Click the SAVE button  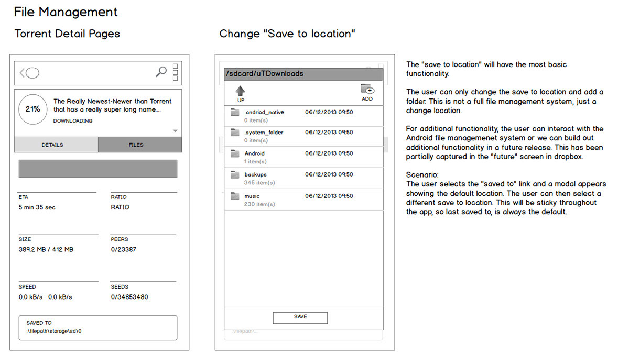point(300,317)
